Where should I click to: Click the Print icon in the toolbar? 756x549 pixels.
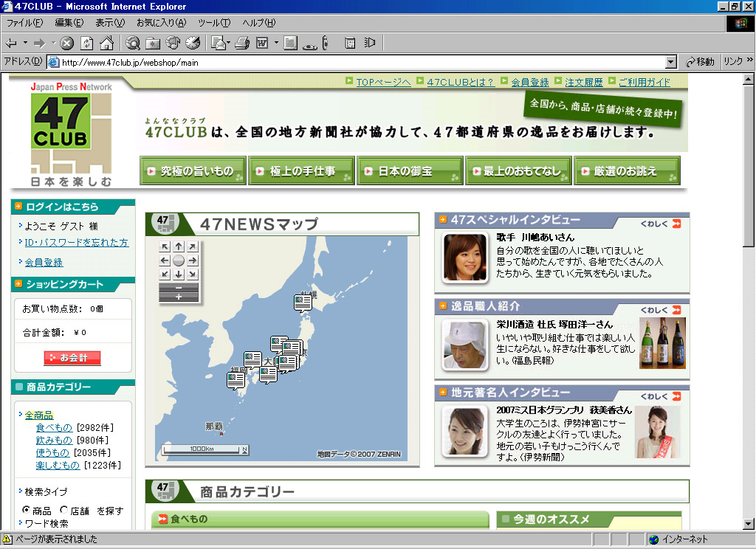242,44
